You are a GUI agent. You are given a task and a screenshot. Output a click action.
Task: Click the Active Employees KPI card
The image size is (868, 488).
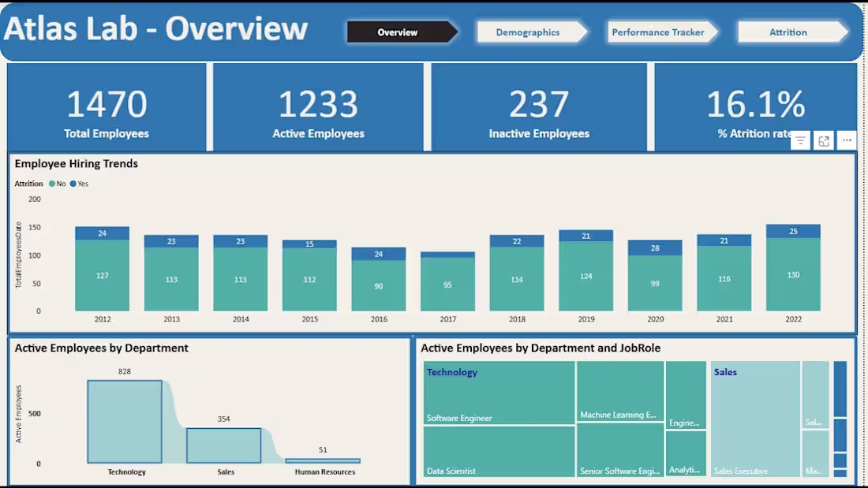pos(318,106)
